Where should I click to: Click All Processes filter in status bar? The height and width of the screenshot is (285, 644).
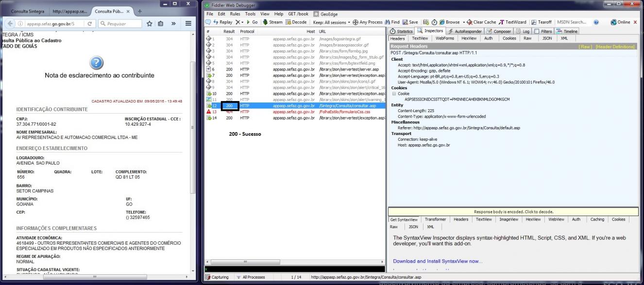(x=250, y=277)
